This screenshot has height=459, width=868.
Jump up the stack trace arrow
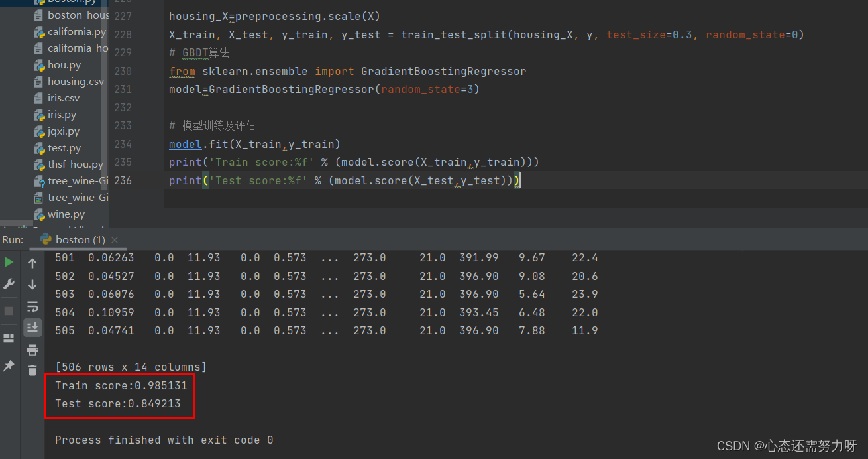click(32, 263)
